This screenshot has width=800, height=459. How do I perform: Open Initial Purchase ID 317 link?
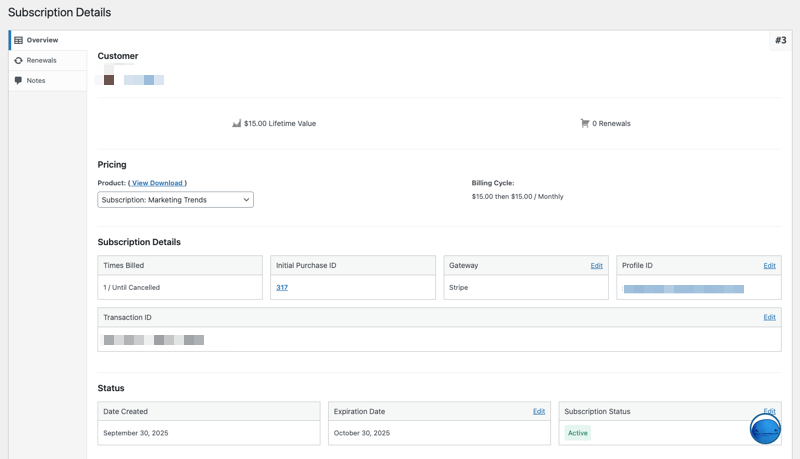pyautogui.click(x=282, y=287)
